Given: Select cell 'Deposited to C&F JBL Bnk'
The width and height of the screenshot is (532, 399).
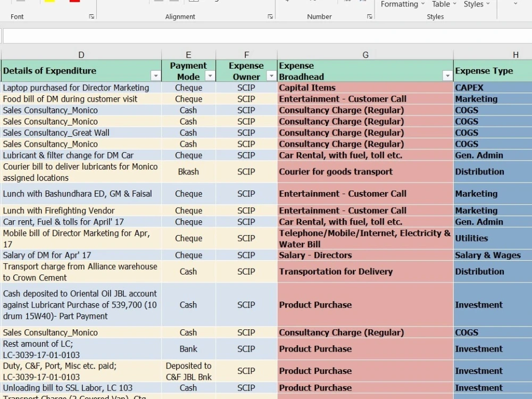Looking at the screenshot, I should 189,371.
